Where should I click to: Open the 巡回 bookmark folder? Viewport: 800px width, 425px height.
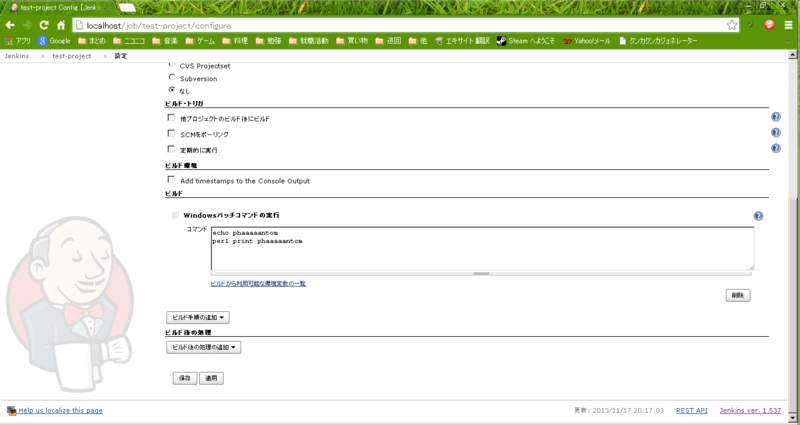[388, 41]
